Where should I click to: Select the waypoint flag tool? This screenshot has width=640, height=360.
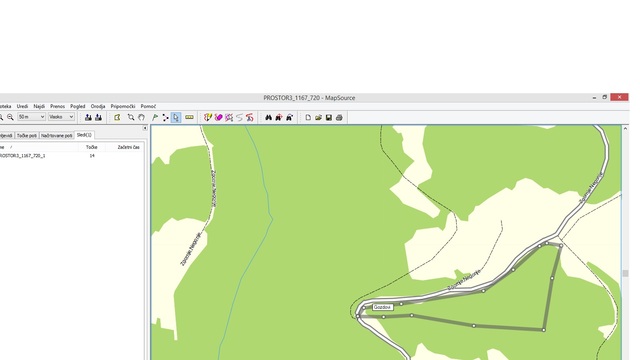pyautogui.click(x=155, y=118)
